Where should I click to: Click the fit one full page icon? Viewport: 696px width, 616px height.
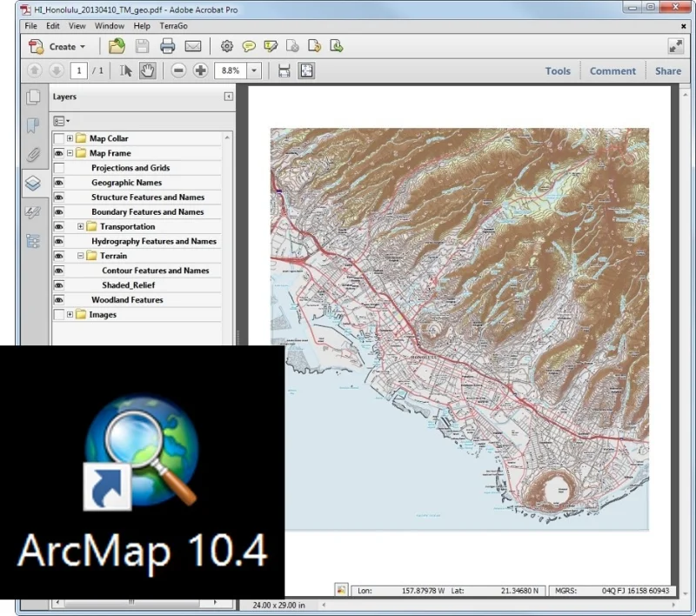(x=306, y=70)
